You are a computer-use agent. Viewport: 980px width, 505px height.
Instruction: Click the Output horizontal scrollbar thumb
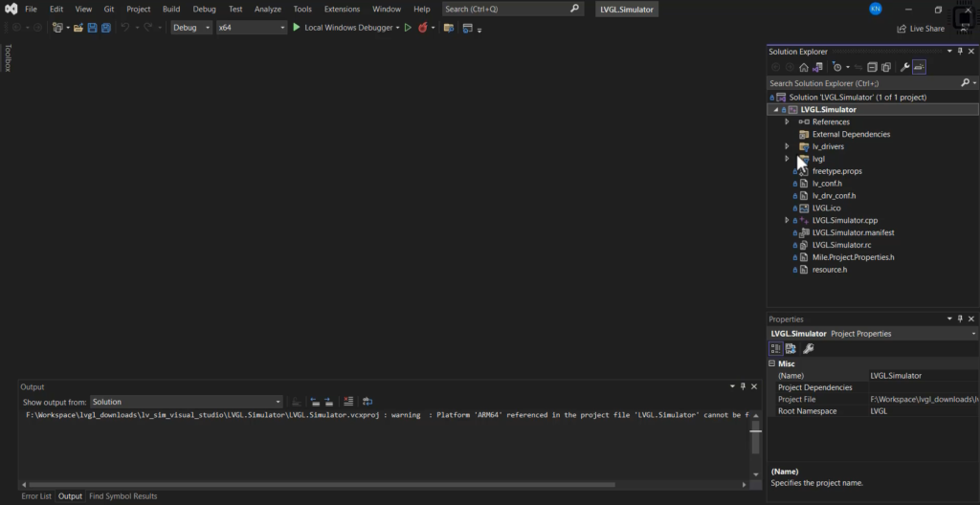pos(322,484)
